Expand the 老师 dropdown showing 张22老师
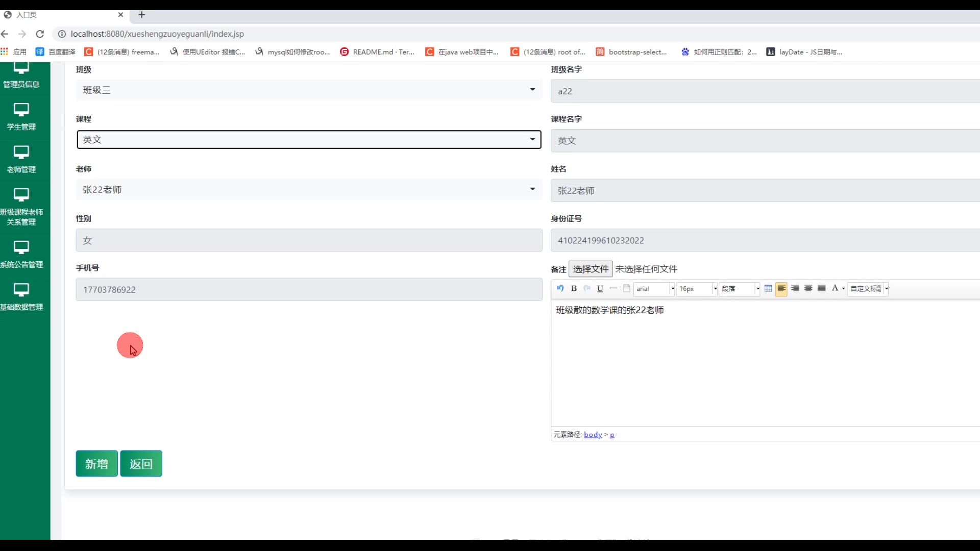This screenshot has width=980, height=551. click(x=309, y=189)
